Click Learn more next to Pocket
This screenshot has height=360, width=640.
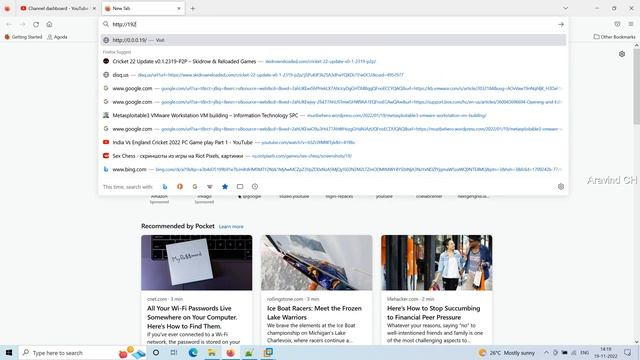click(231, 227)
